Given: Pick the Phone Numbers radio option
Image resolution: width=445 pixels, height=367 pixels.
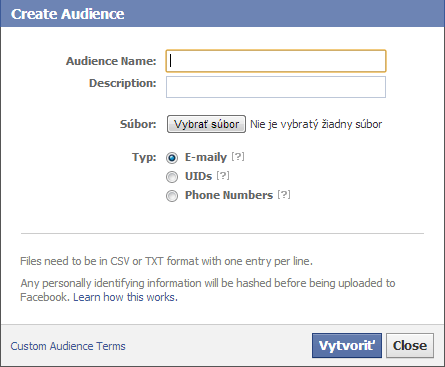Looking at the screenshot, I should [x=172, y=196].
